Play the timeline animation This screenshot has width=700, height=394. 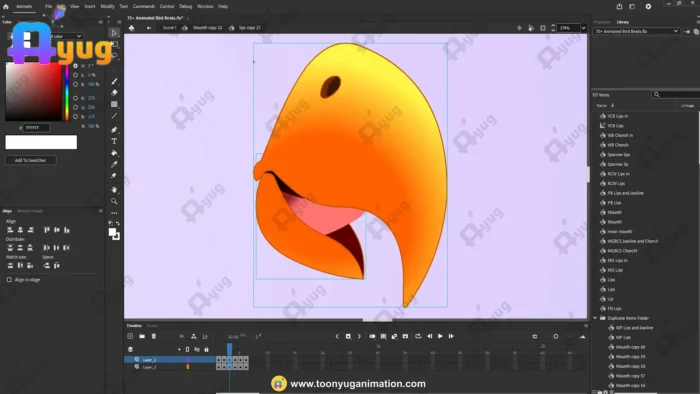click(440, 336)
